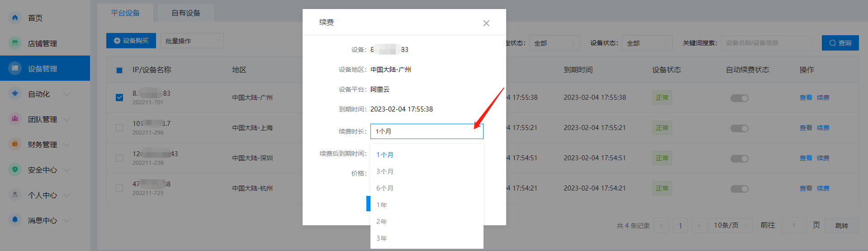Check the Shanghai device row checkbox
This screenshot has height=251, width=868.
tap(119, 128)
